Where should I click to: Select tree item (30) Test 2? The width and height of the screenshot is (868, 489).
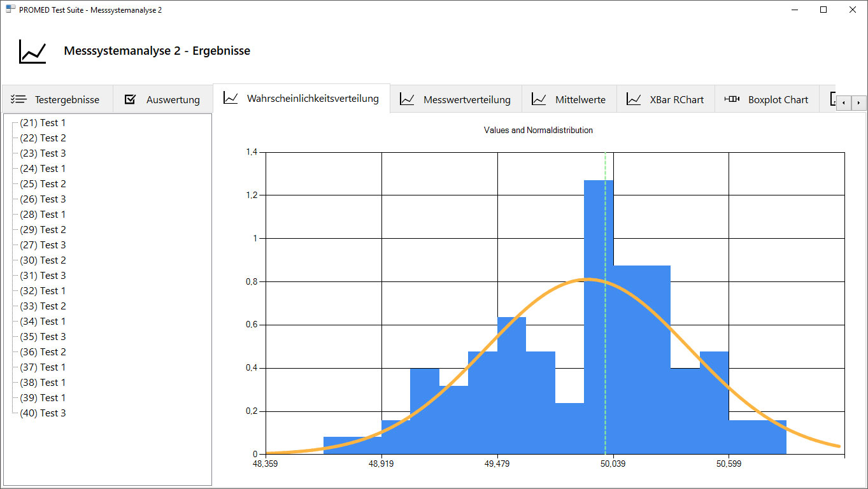43,260
